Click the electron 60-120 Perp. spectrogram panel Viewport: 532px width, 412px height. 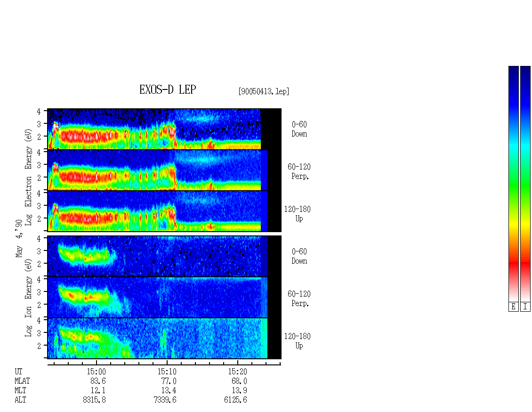click(164, 170)
